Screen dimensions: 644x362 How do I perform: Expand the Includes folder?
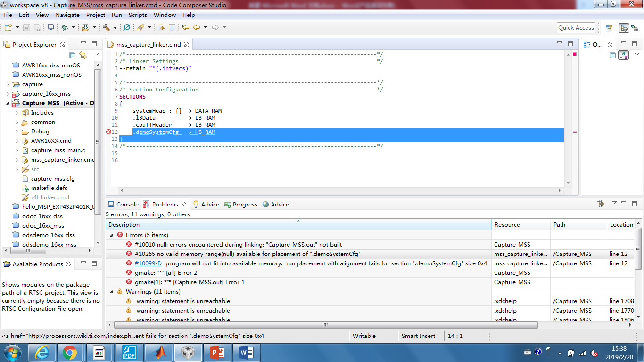pyautogui.click(x=17, y=113)
